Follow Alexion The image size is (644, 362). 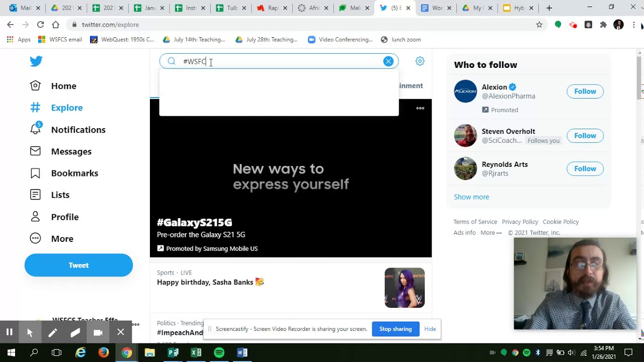pos(585,92)
